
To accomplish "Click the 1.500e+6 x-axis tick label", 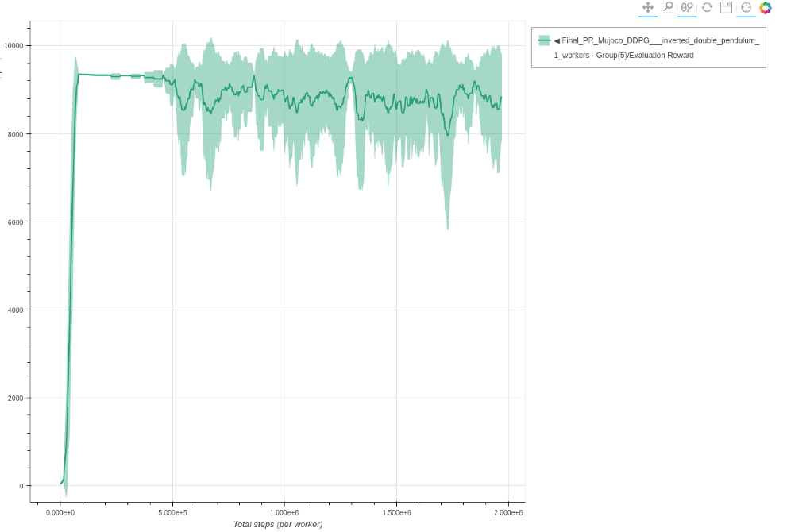I will tap(397, 513).
